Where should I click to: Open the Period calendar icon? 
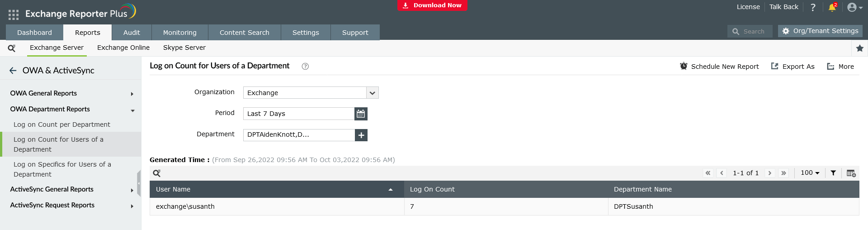361,114
